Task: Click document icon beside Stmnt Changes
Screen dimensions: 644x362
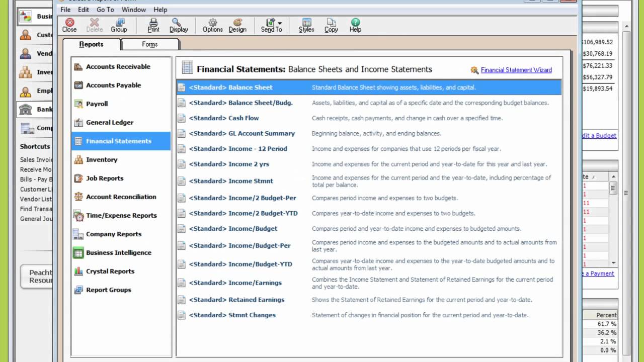Action: (182, 315)
